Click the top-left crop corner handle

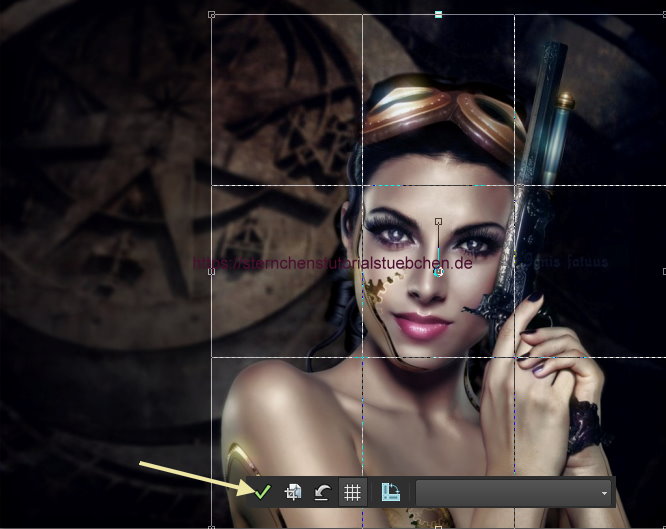coord(212,15)
